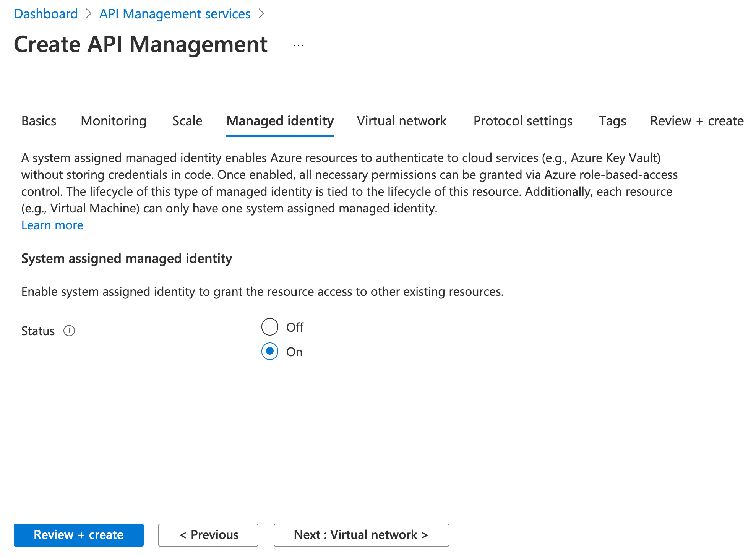Click the Previous button

(208, 535)
